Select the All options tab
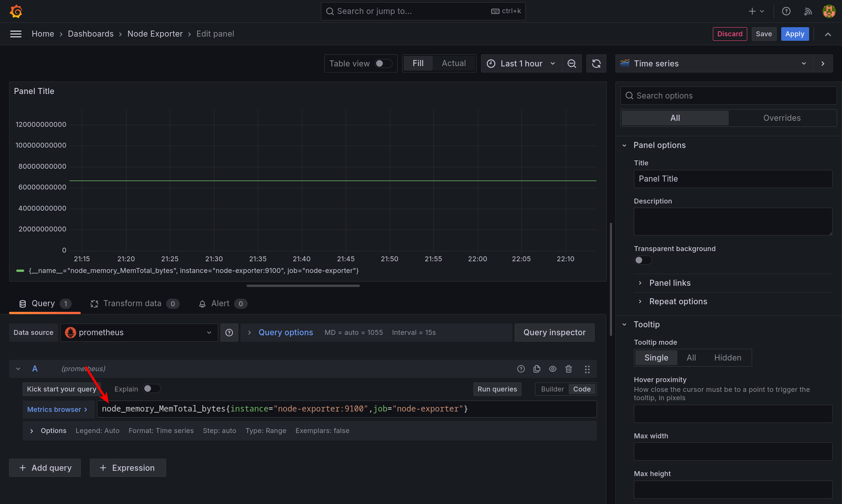This screenshot has height=504, width=842. (x=675, y=118)
